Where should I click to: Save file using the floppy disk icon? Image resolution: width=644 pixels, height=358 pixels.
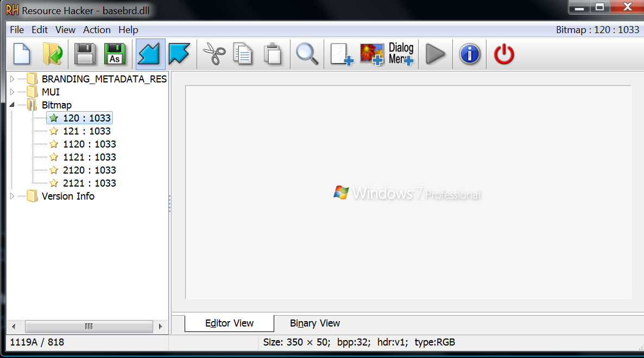point(85,54)
